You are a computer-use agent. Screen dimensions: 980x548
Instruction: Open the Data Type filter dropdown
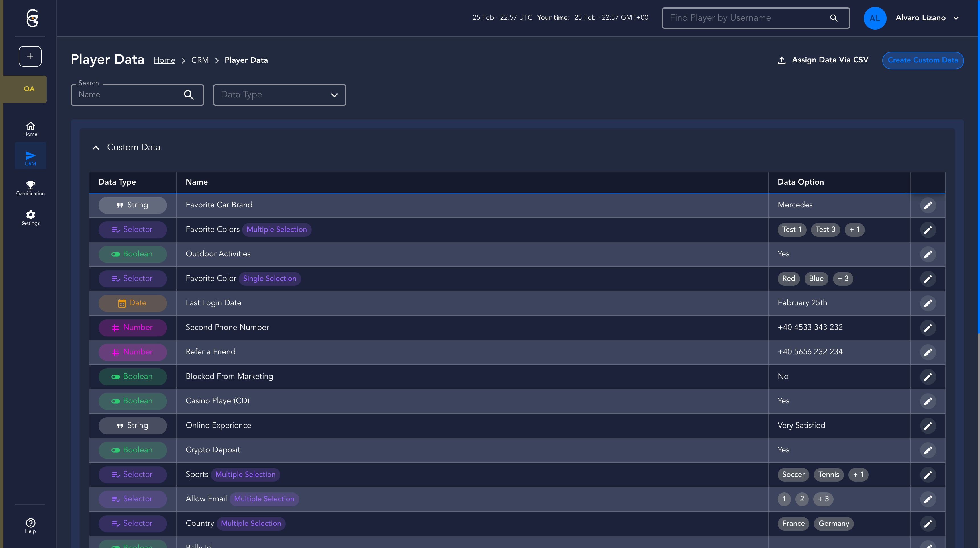(x=280, y=95)
